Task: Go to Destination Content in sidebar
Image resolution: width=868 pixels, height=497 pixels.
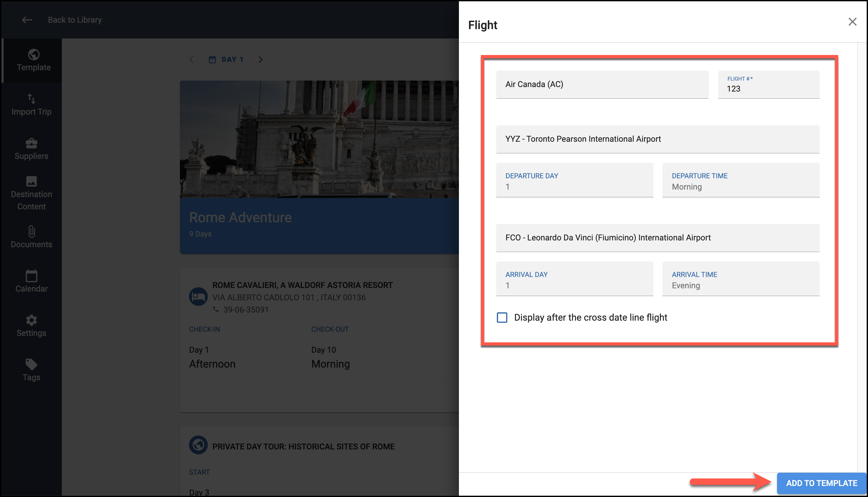Action: (31, 193)
